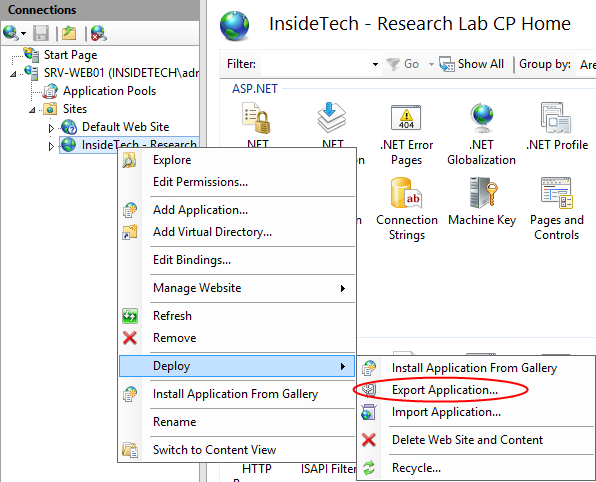Open the Group by combo box

588,64
